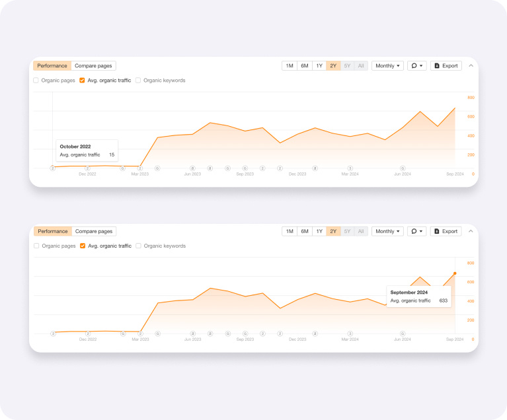Viewport: 507px width, 420px height.
Task: Select the 2Y range in bottom chart
Action: 333,231
